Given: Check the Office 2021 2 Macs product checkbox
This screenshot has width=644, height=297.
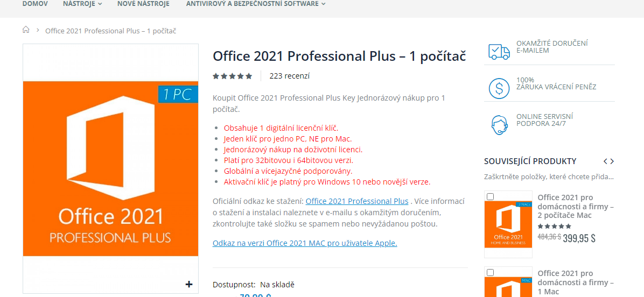Looking at the screenshot, I should point(490,197).
